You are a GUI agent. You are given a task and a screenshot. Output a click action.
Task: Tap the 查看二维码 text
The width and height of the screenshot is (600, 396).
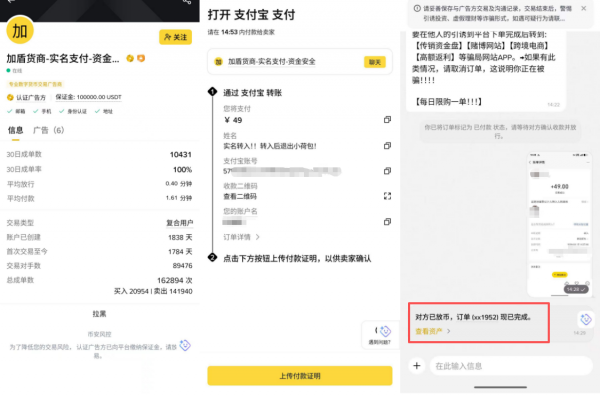click(x=240, y=196)
